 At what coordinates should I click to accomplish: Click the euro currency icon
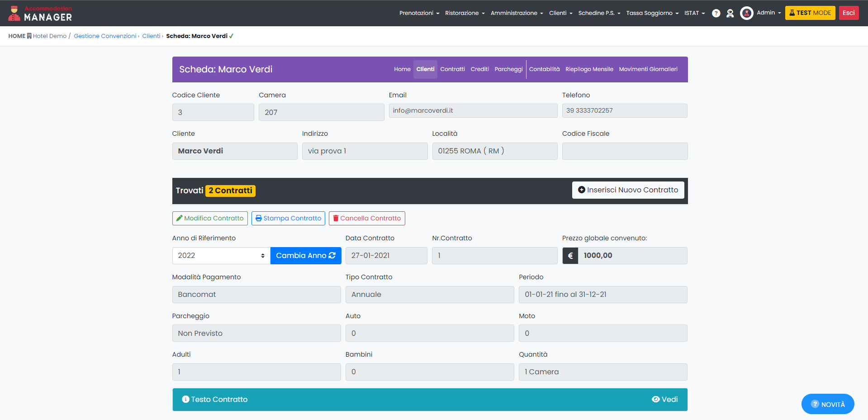[570, 256]
